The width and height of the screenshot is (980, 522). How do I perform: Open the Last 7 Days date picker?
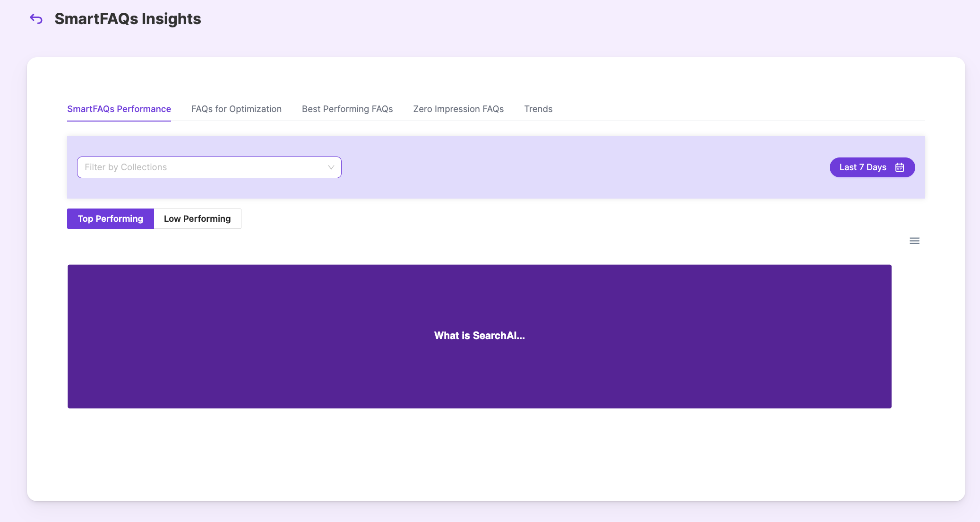tap(872, 167)
